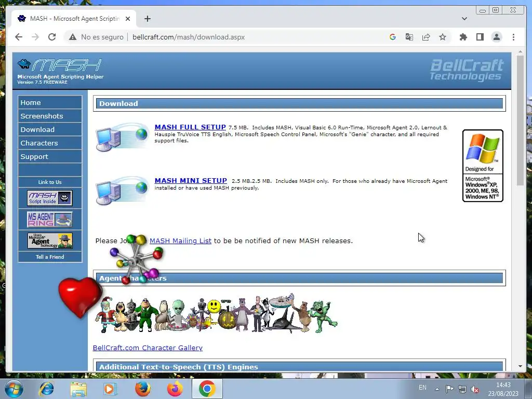532x399 pixels.
Task: Open a new browser tab
Action: click(x=147, y=19)
